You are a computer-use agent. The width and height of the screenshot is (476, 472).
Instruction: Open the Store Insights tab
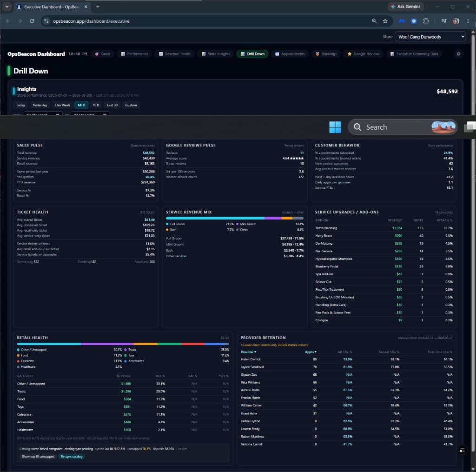click(216, 54)
